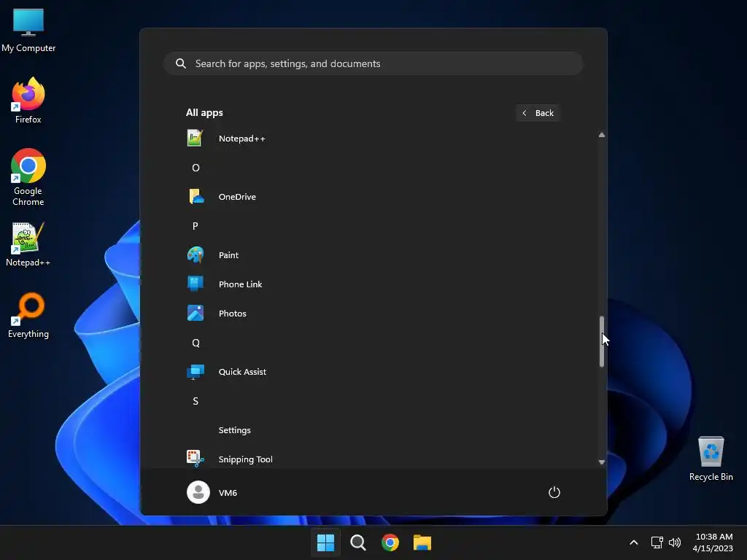Click the Paint app name
The height and width of the screenshot is (560, 747).
pos(228,255)
